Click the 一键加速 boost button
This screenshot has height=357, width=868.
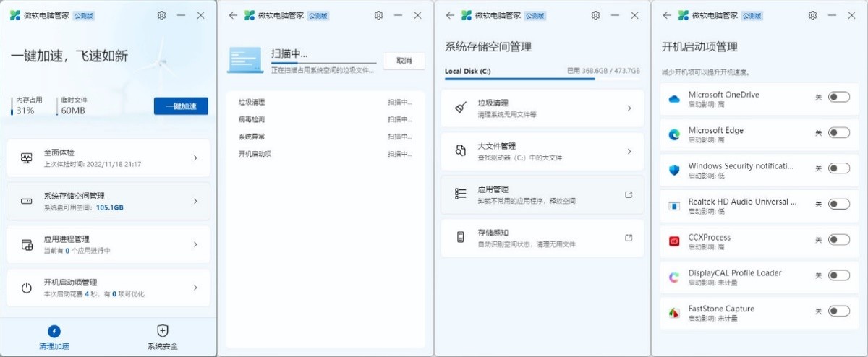point(181,106)
